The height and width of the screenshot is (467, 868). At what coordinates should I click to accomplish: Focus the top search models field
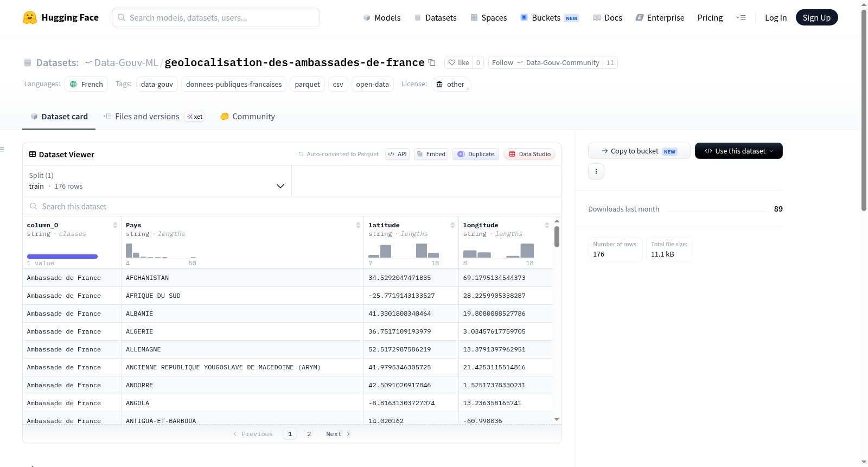pos(216,17)
